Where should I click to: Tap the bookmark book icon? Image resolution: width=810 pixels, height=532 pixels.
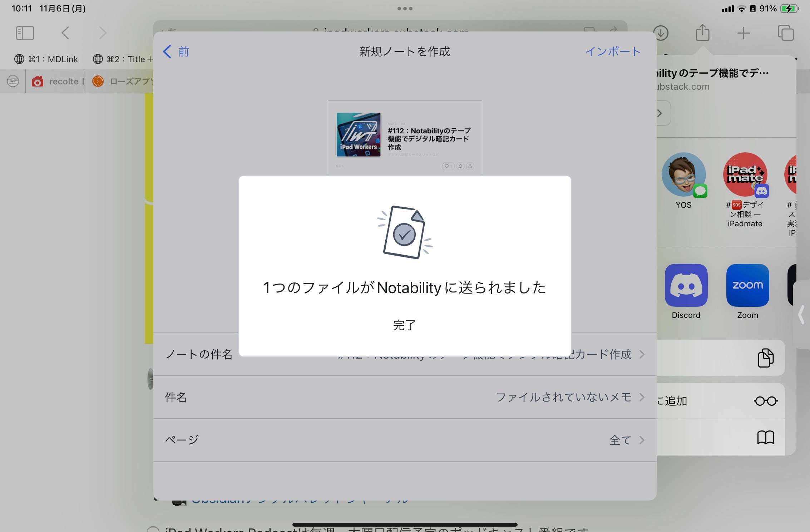pos(766,437)
